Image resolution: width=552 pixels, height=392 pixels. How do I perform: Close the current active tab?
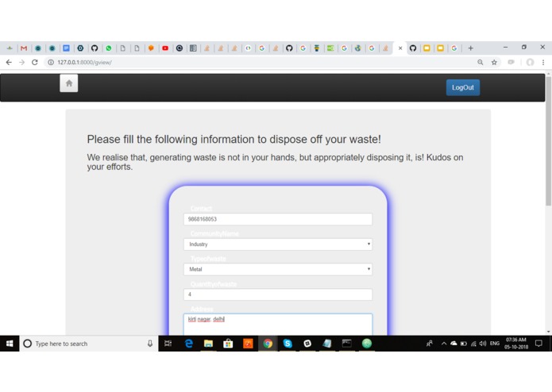tap(400, 48)
